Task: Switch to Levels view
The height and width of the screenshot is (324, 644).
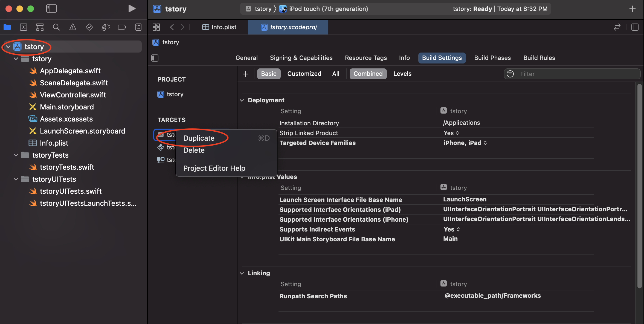Action: point(402,74)
